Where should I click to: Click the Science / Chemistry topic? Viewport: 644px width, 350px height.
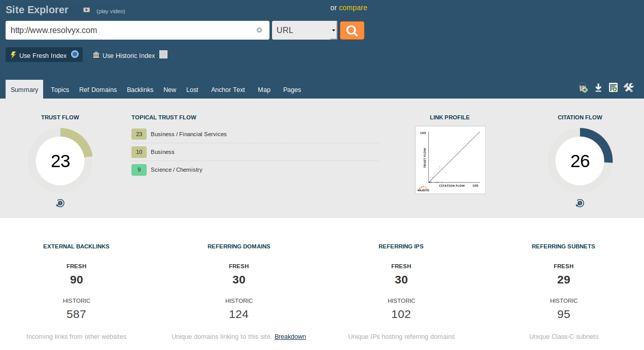[177, 170]
